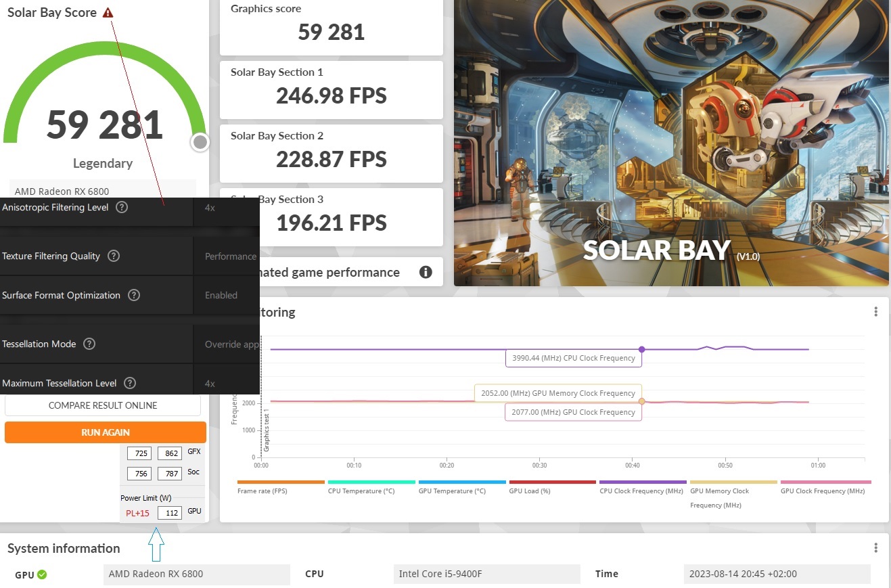Open the Tessellation Mode Override dropdown
This screenshot has height=588, width=891.
pyautogui.click(x=227, y=344)
